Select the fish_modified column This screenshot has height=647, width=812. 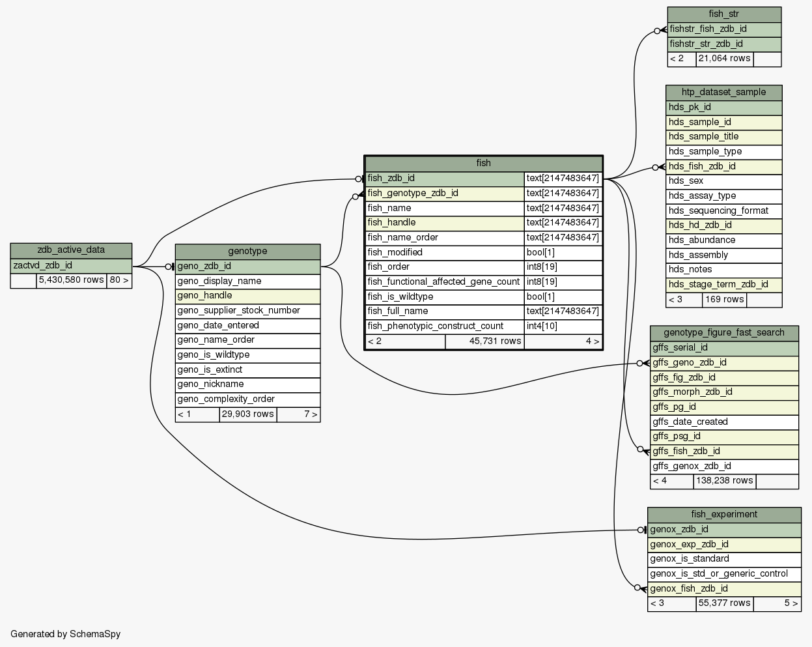click(445, 253)
